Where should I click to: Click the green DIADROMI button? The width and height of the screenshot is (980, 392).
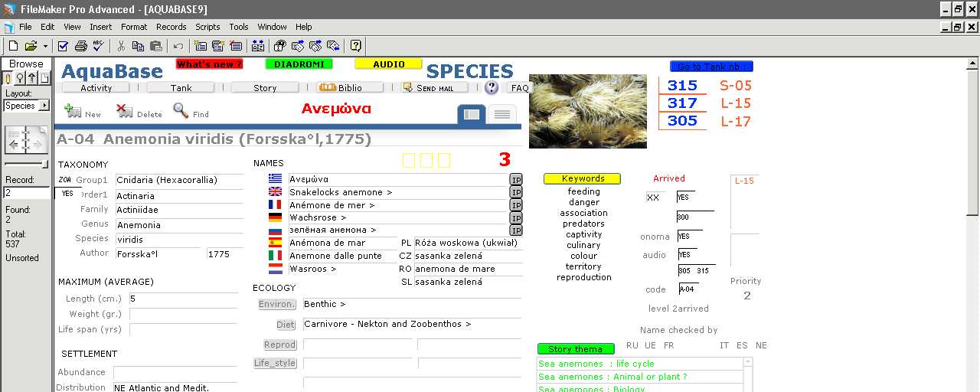pyautogui.click(x=299, y=64)
